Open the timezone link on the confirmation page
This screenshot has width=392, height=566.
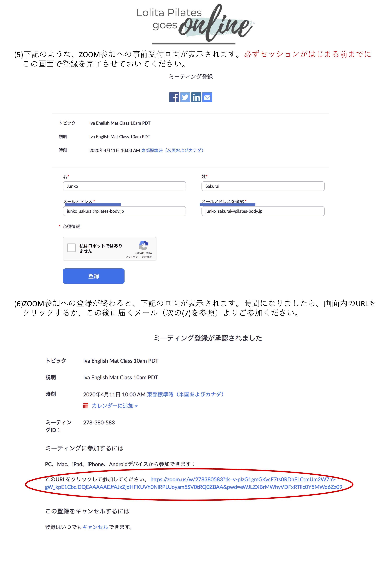pos(185,394)
